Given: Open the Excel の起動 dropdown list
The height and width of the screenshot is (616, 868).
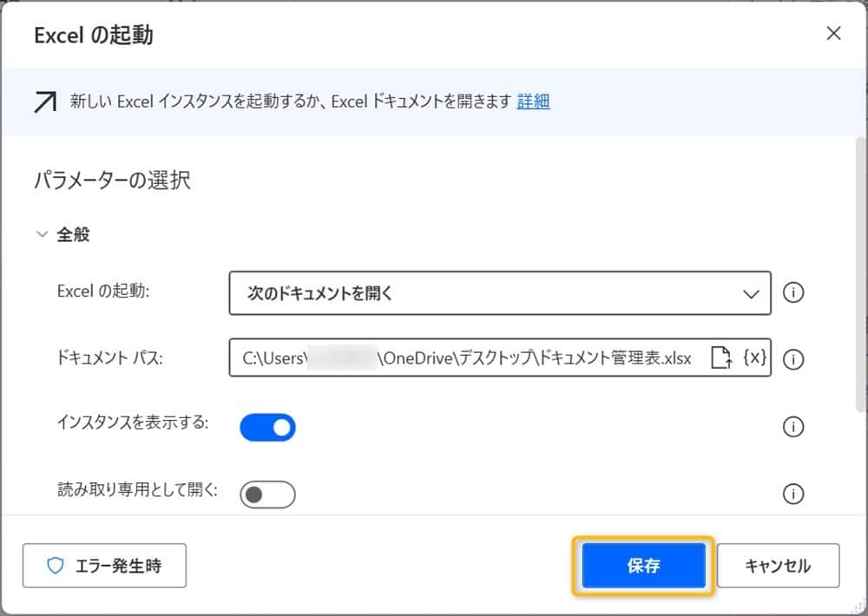Looking at the screenshot, I should click(x=499, y=293).
